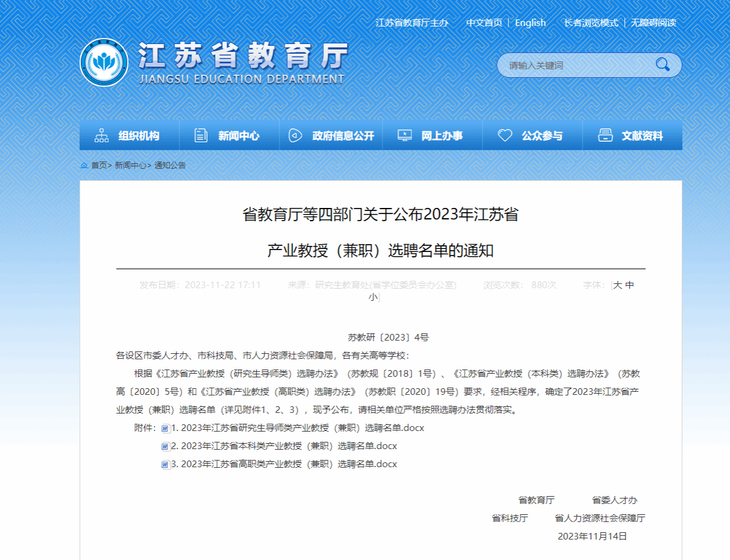
Task: Type in the 请输入关键词 search field
Action: click(x=576, y=65)
